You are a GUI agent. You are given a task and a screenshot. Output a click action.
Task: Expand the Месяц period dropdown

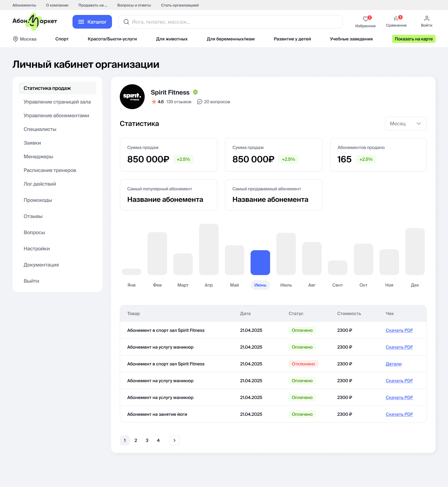click(x=405, y=123)
